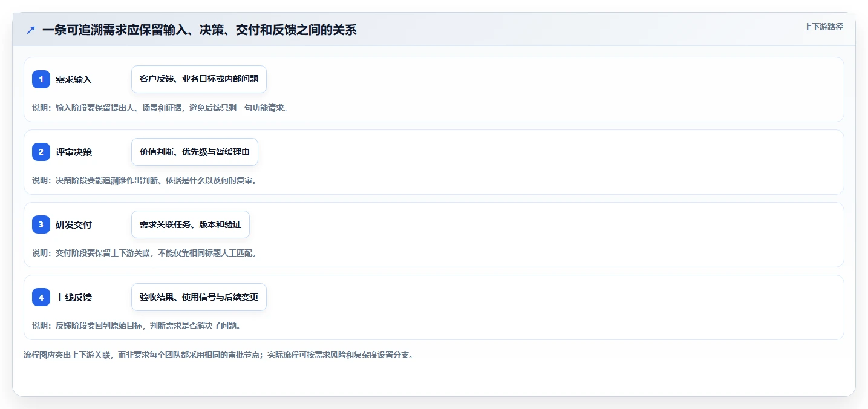Click the arrow icon beside the header title
The width and height of the screenshot is (868, 409).
[x=31, y=30]
